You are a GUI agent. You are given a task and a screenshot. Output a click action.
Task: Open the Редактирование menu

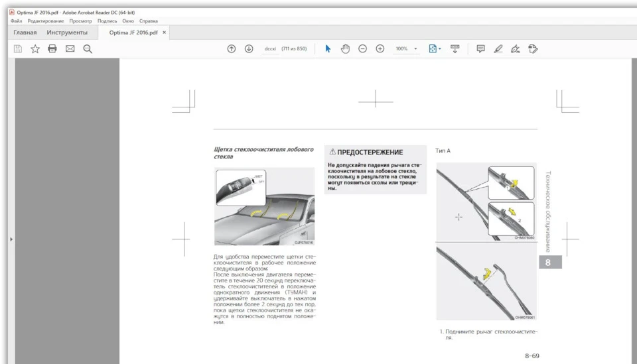point(46,21)
